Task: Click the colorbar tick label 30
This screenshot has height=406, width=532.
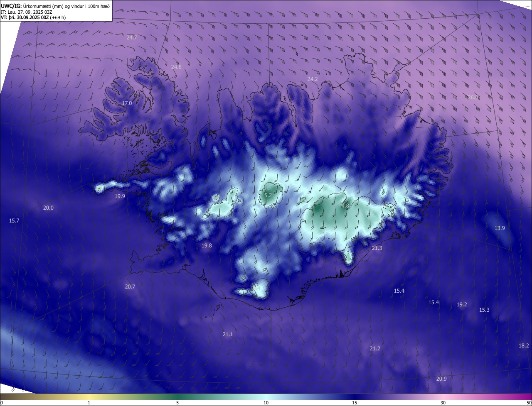Action: (x=443, y=403)
